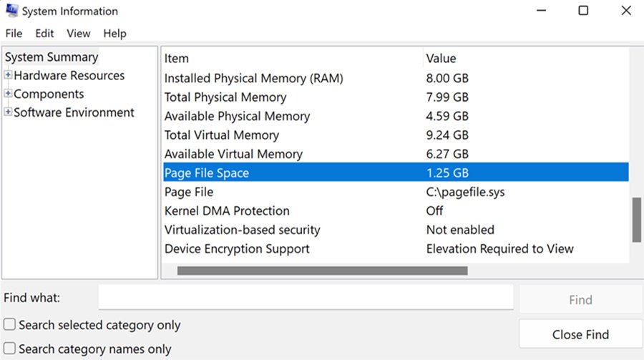
Task: Click the System Information app icon in title bar
Action: click(11, 11)
